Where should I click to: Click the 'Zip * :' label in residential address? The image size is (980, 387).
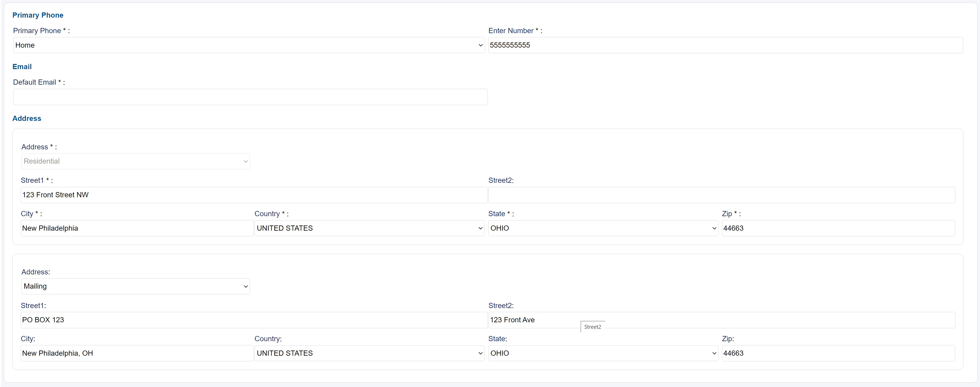tap(731, 214)
